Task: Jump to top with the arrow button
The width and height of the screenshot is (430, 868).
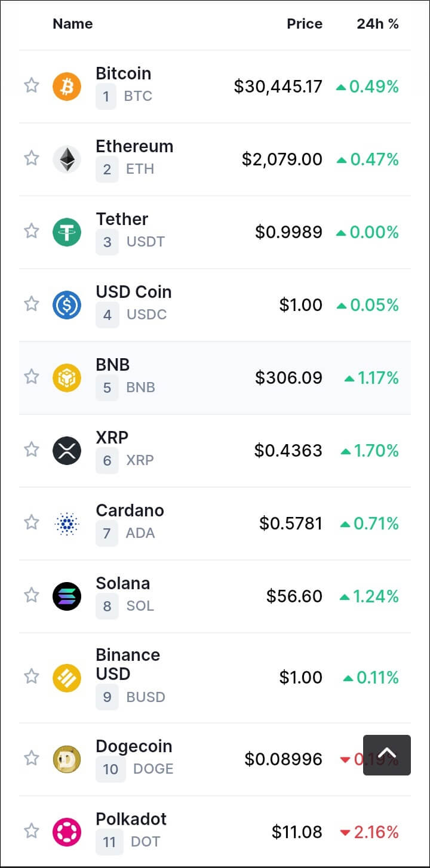Action: tap(387, 755)
